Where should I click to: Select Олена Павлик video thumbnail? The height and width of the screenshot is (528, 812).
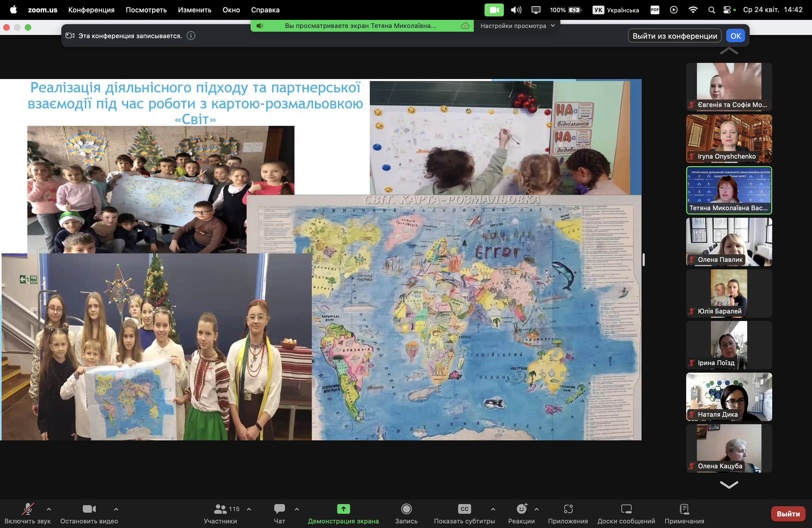[x=729, y=242]
